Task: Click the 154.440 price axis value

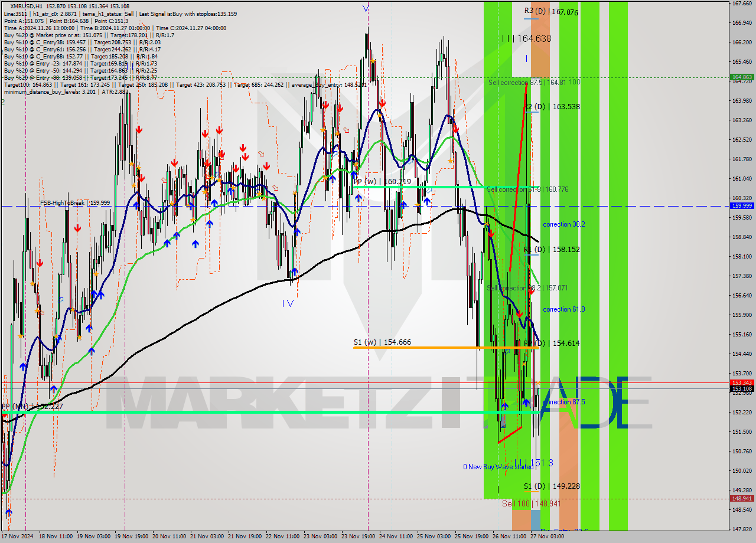Action: [x=742, y=354]
